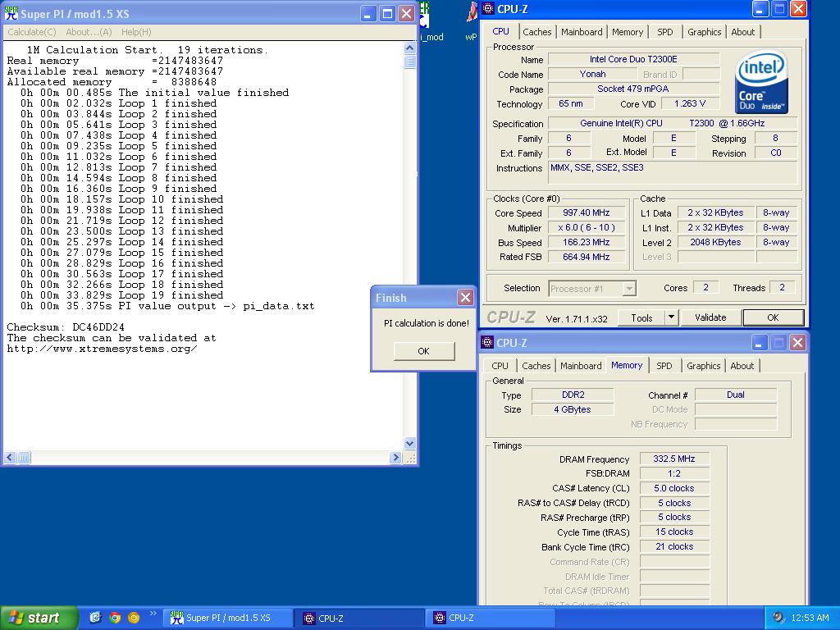Open Mainboard tab in the CPU-Z Memory window
Viewport: 840px width, 630px height.
click(581, 366)
